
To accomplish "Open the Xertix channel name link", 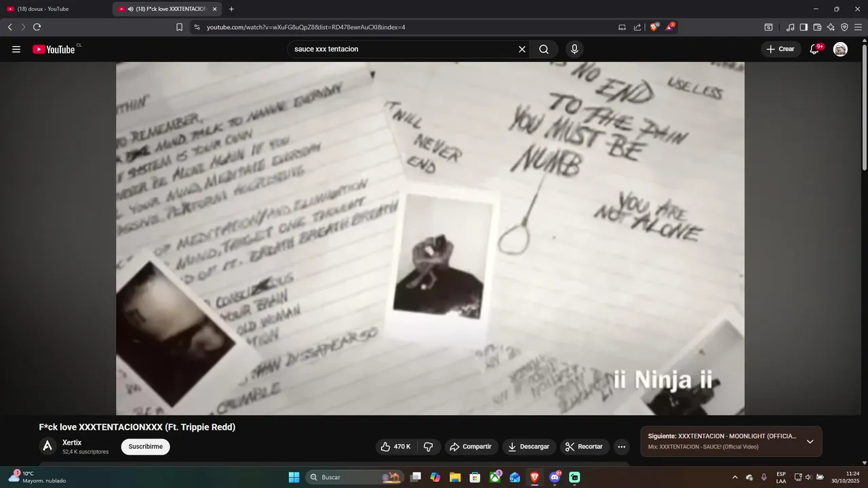I will [72, 443].
